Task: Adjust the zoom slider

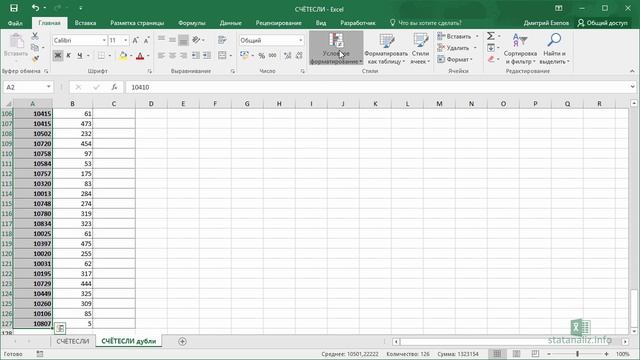Action: tap(577, 354)
